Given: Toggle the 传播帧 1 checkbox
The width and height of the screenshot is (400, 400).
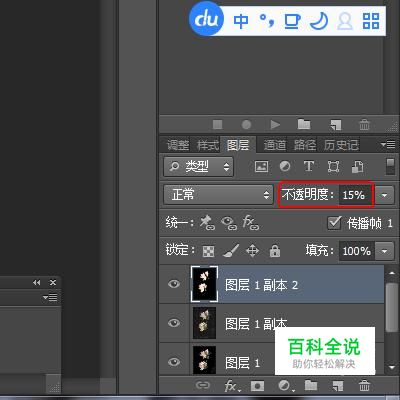Looking at the screenshot, I should 334,223.
